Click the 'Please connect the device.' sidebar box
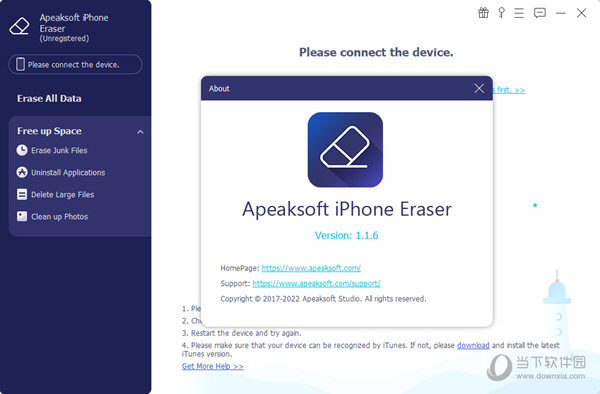 [x=75, y=64]
